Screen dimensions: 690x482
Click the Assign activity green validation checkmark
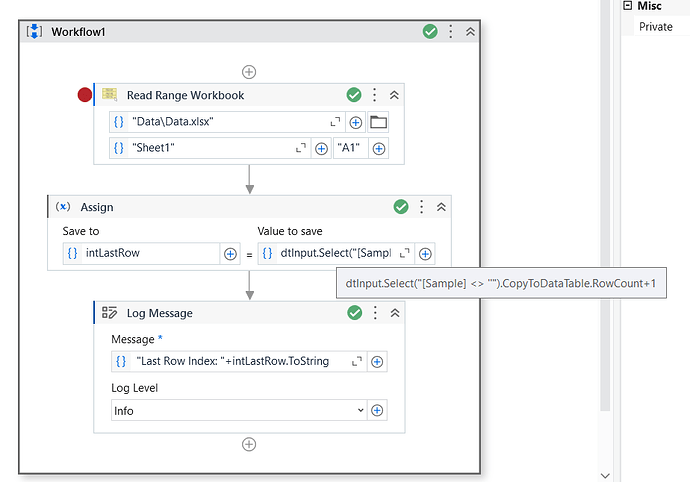click(401, 207)
